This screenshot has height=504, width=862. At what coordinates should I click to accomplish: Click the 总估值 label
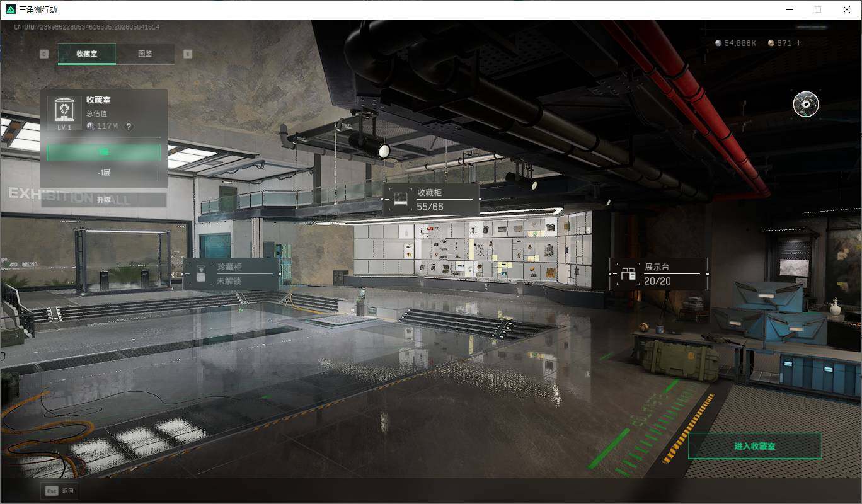pos(96,114)
